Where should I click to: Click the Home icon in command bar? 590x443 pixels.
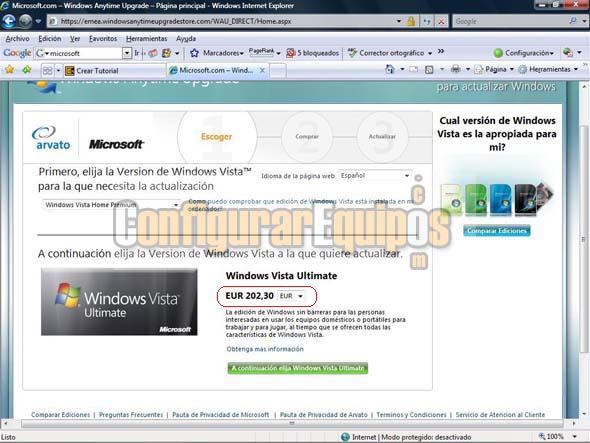pos(390,69)
